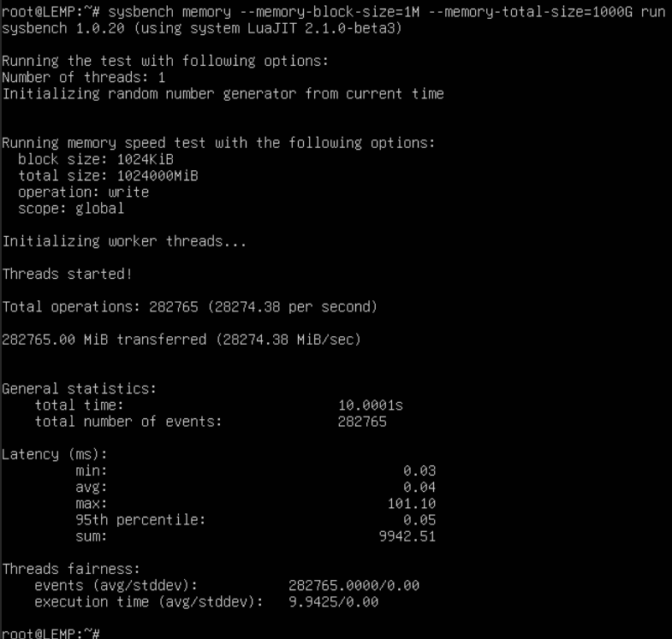Click the total number of events value
The width and height of the screenshot is (672, 639).
point(362,422)
